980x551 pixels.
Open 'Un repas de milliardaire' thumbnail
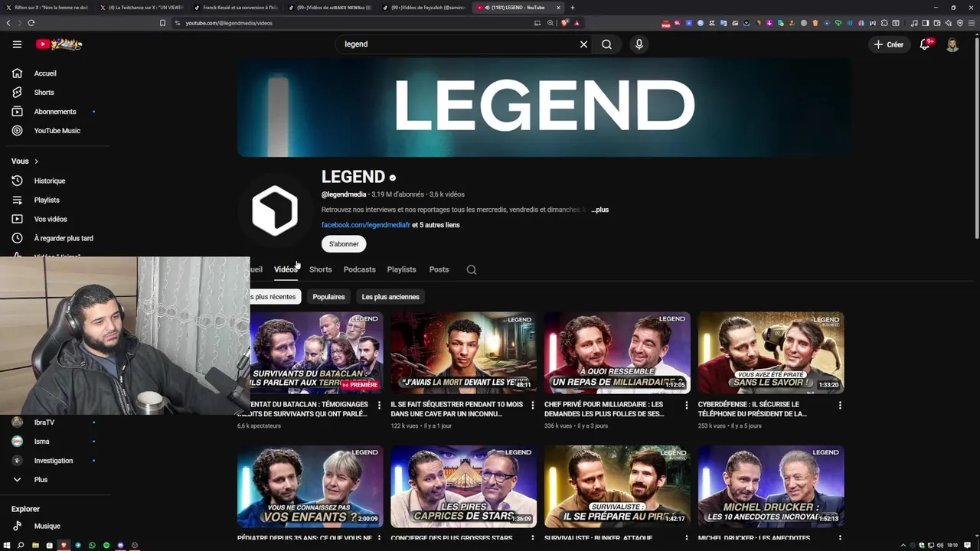[617, 353]
